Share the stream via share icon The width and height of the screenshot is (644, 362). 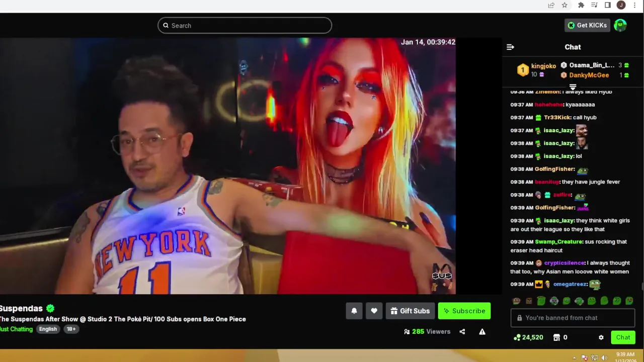click(x=462, y=332)
